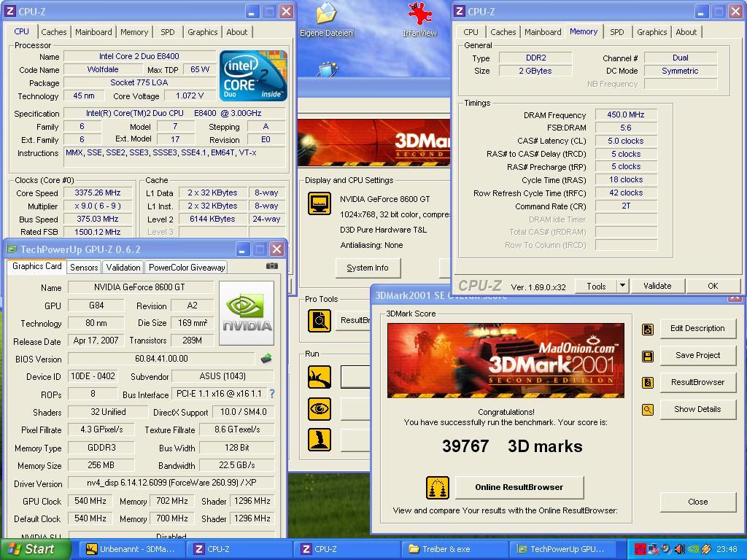Click the Online ResultBrowser trees icon

pyautogui.click(x=438, y=488)
